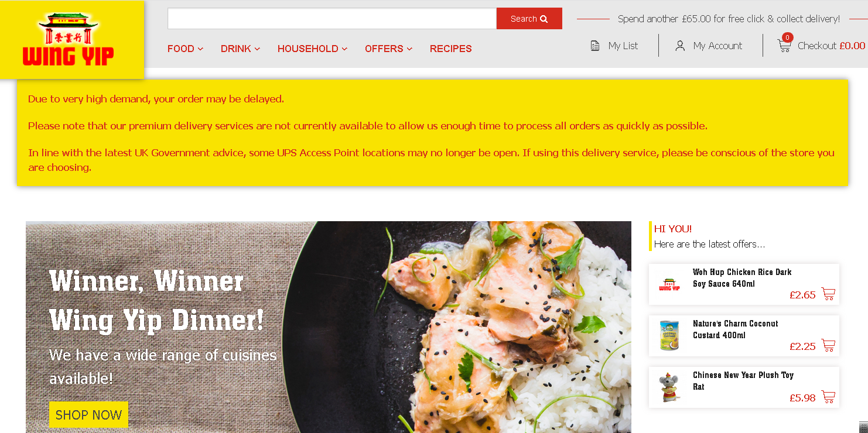This screenshot has height=433, width=868.
Task: Open the Plush Toy Rat thumbnail image
Action: [x=669, y=387]
